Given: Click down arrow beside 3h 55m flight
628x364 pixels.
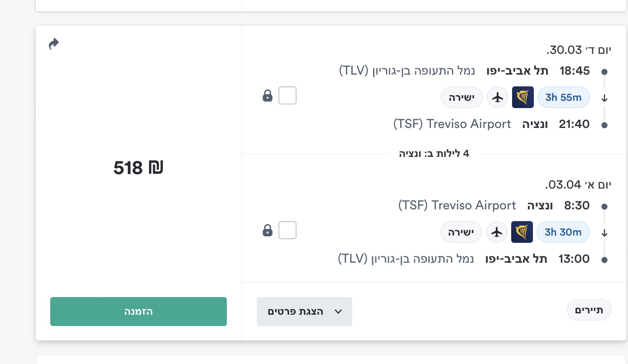Looking at the screenshot, I should tap(604, 98).
